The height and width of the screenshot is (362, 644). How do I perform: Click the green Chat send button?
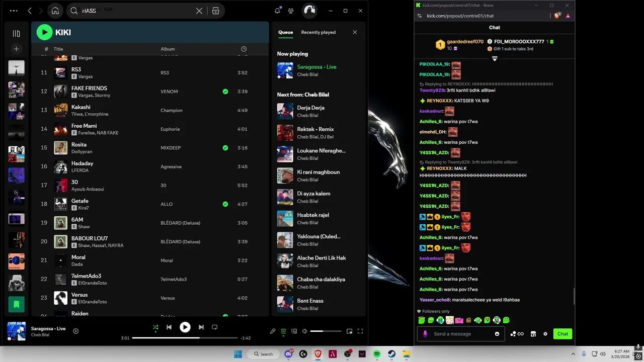coord(562,334)
